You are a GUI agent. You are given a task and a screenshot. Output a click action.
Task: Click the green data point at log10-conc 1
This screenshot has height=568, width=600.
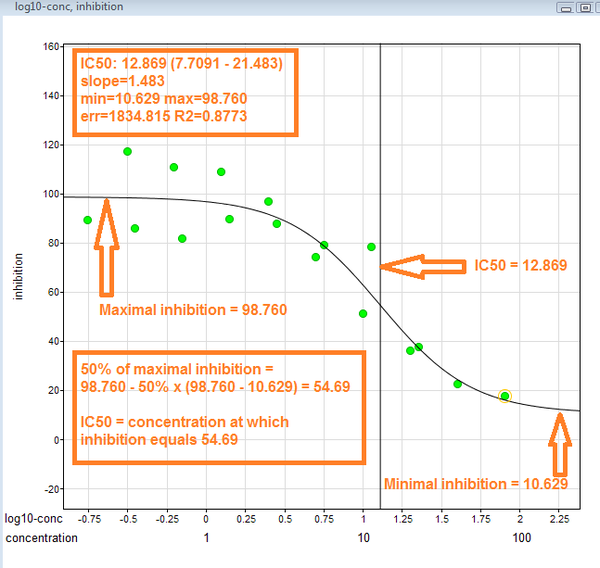coord(363,314)
